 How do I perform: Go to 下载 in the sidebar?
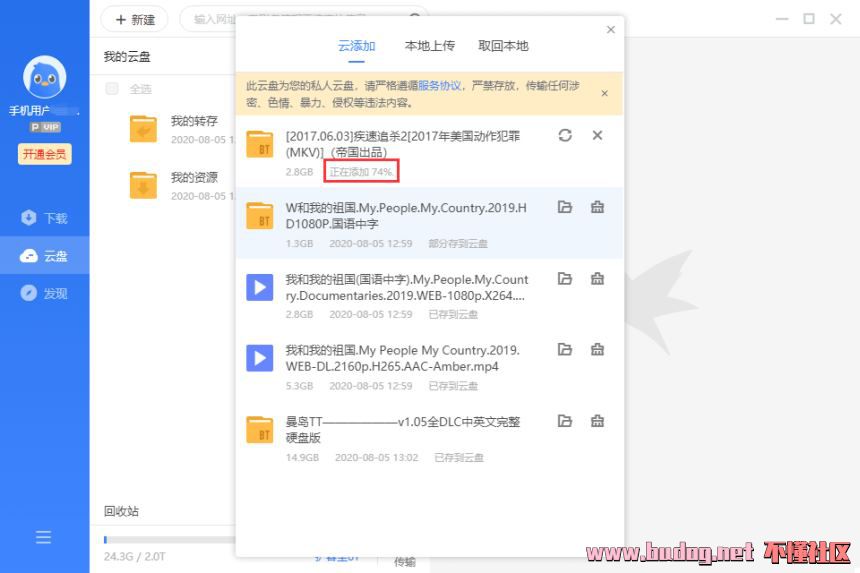tap(44, 218)
